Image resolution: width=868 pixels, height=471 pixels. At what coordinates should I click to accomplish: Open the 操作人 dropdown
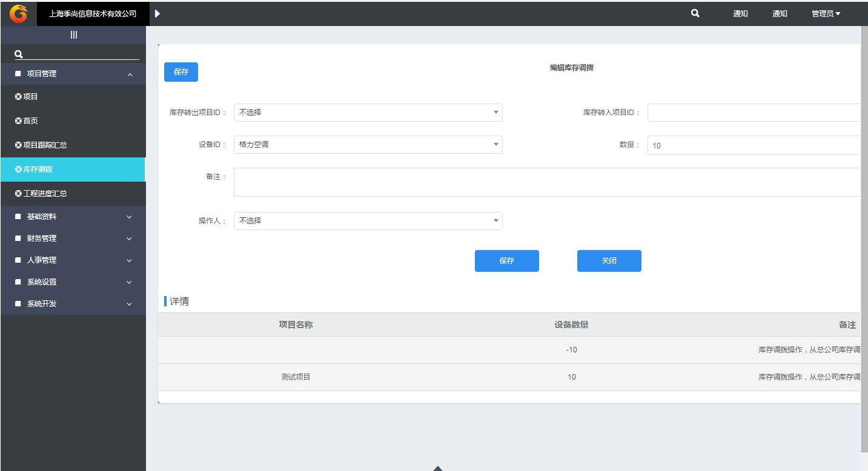(x=368, y=221)
